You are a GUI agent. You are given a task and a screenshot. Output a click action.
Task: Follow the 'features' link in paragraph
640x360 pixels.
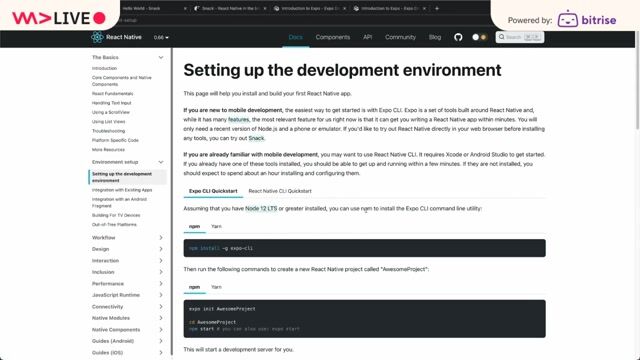[238, 120]
